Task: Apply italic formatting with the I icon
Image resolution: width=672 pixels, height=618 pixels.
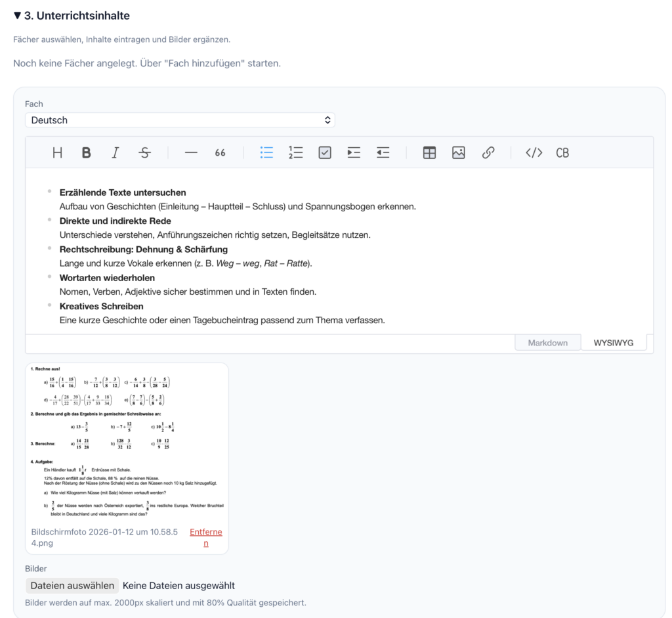Action: (115, 153)
